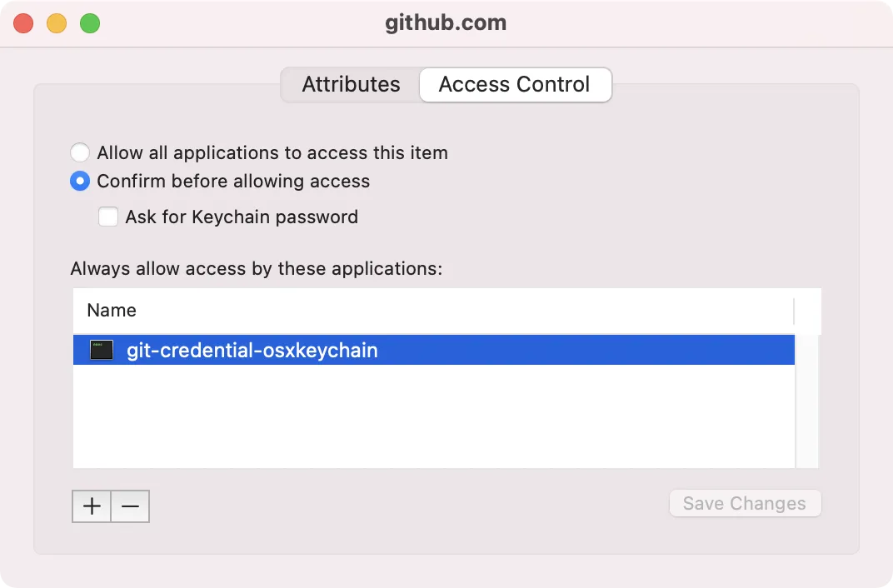893x588 pixels.
Task: Click the Name column header
Action: pos(112,311)
